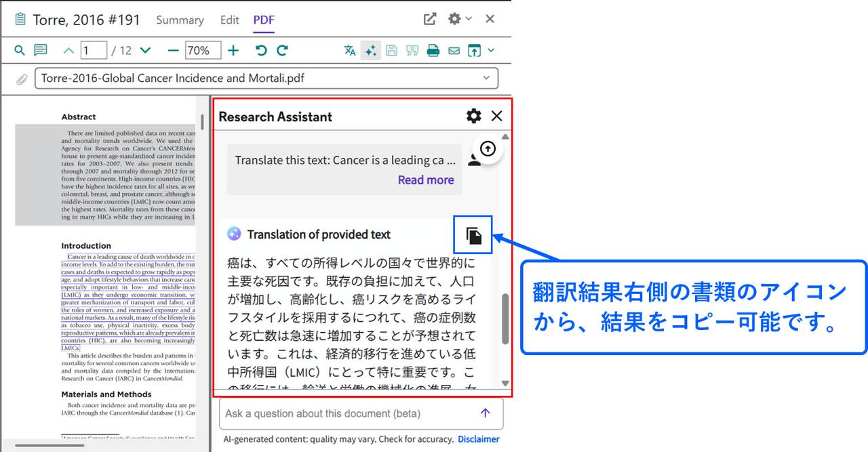Viewport: 868px width, 452px height.
Task: Zoom in with the plus button
Action: [x=233, y=51]
